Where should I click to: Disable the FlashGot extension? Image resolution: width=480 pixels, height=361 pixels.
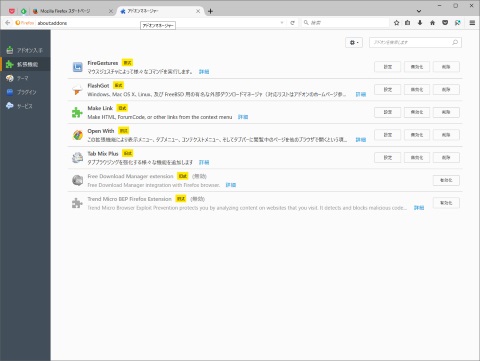click(x=417, y=90)
